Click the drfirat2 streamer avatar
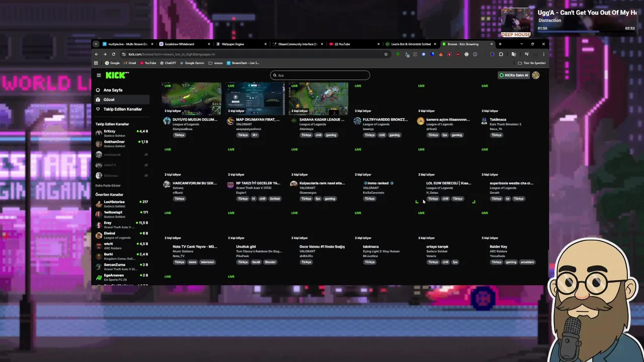 421,121
